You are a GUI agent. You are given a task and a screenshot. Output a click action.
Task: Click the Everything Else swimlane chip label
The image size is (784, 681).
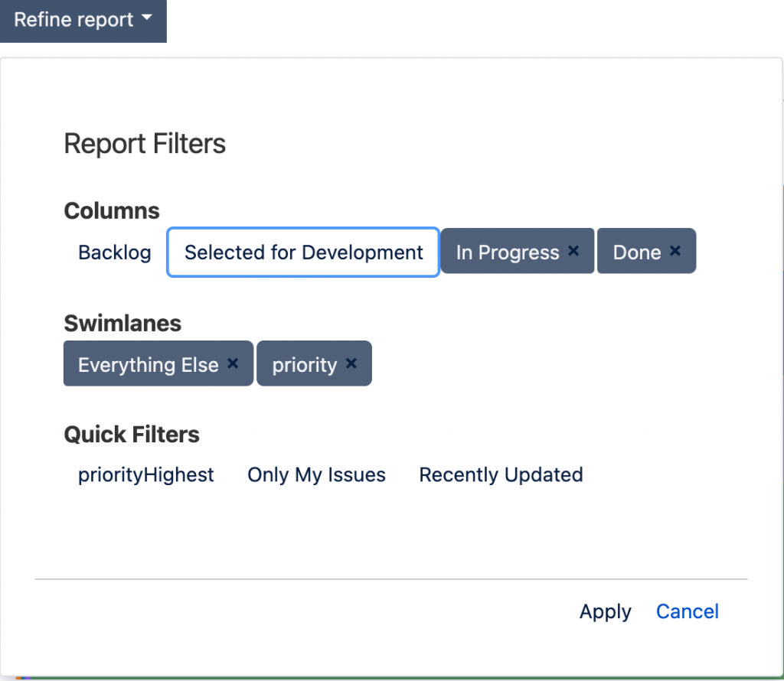point(148,365)
